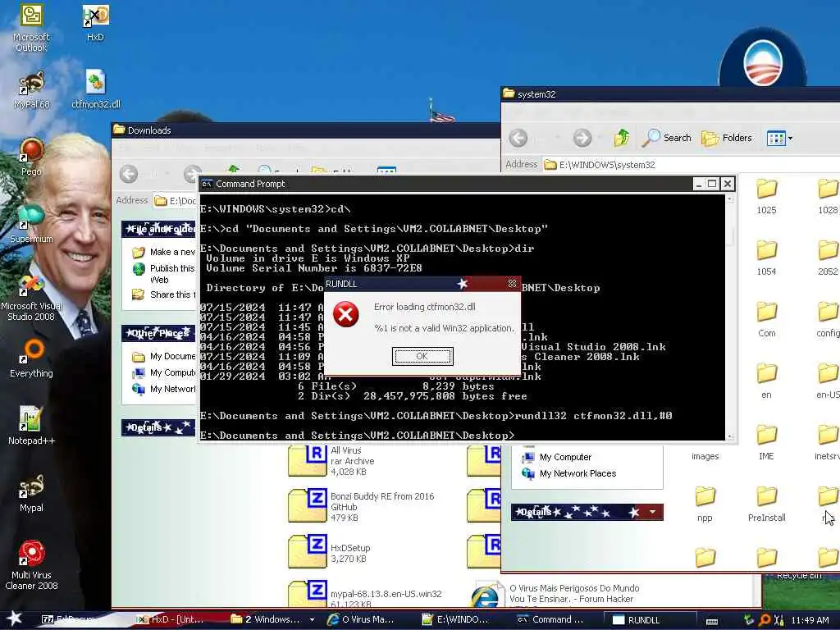
Task: Click the tray magnifier search icon
Action: (x=765, y=620)
